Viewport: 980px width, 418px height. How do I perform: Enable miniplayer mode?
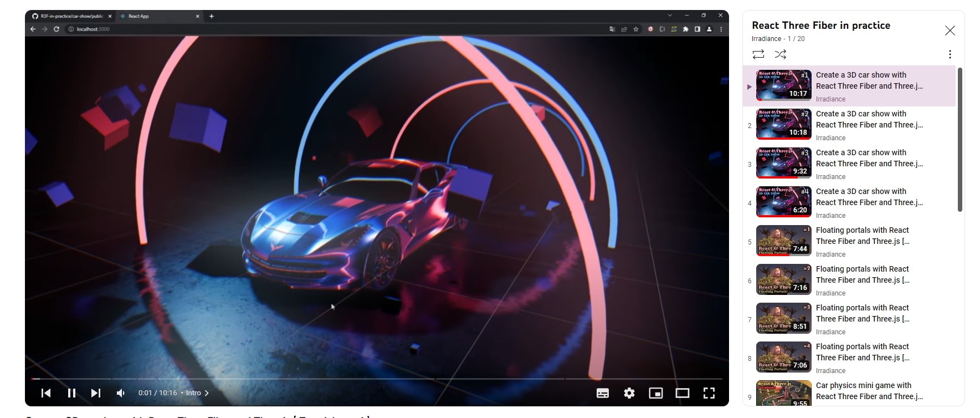tap(656, 393)
